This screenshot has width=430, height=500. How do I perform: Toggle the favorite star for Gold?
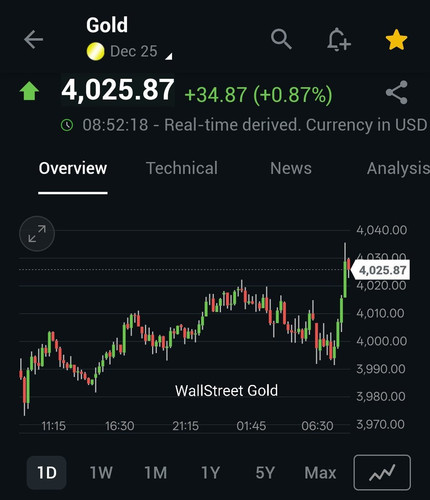(396, 40)
